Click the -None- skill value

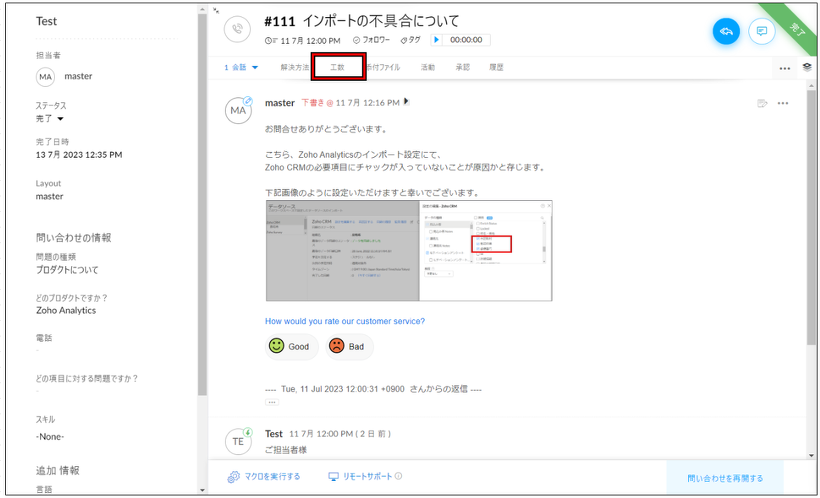pos(50,437)
